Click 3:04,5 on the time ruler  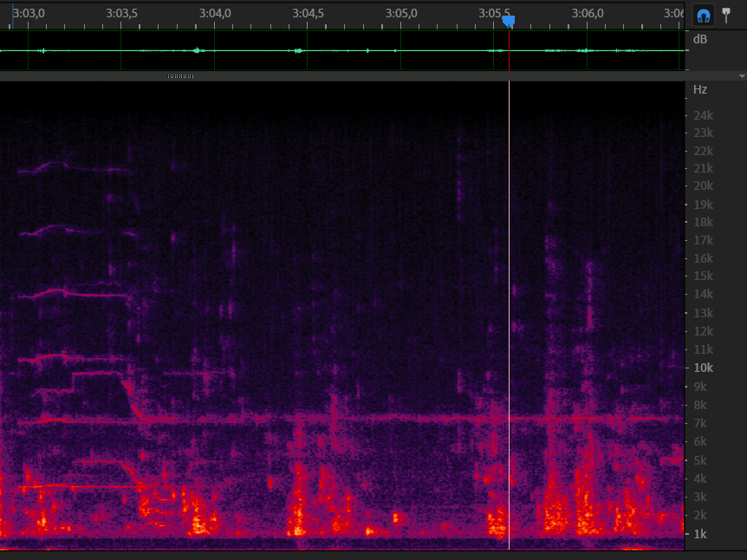coord(308,13)
